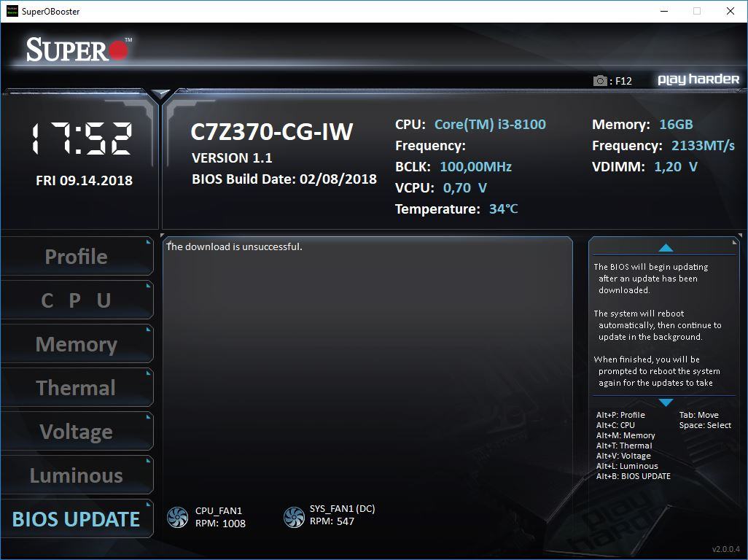Image resolution: width=748 pixels, height=560 pixels.
Task: Click the C7Z370-CG-IW board name
Action: 272,132
